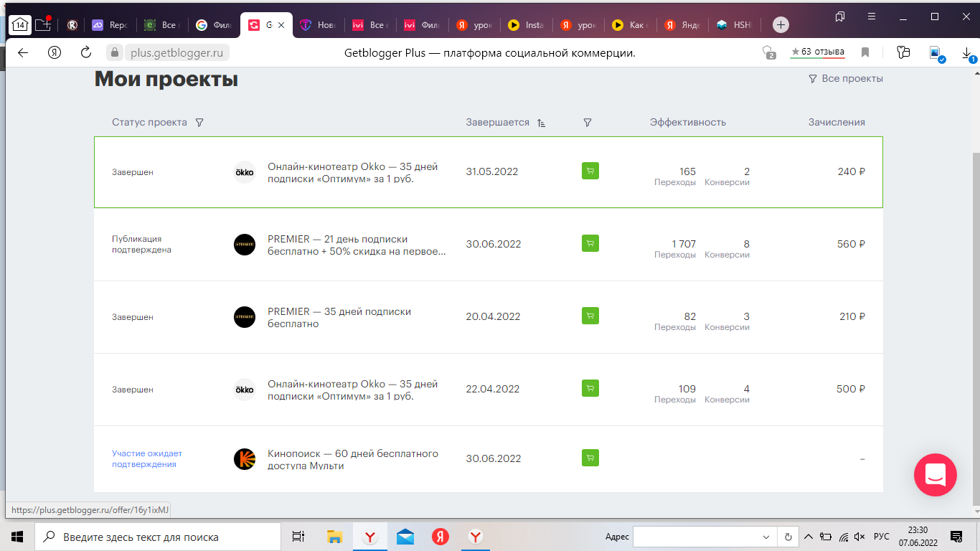Open the browser downloads icon
The height and width of the screenshot is (551, 980).
point(967,53)
